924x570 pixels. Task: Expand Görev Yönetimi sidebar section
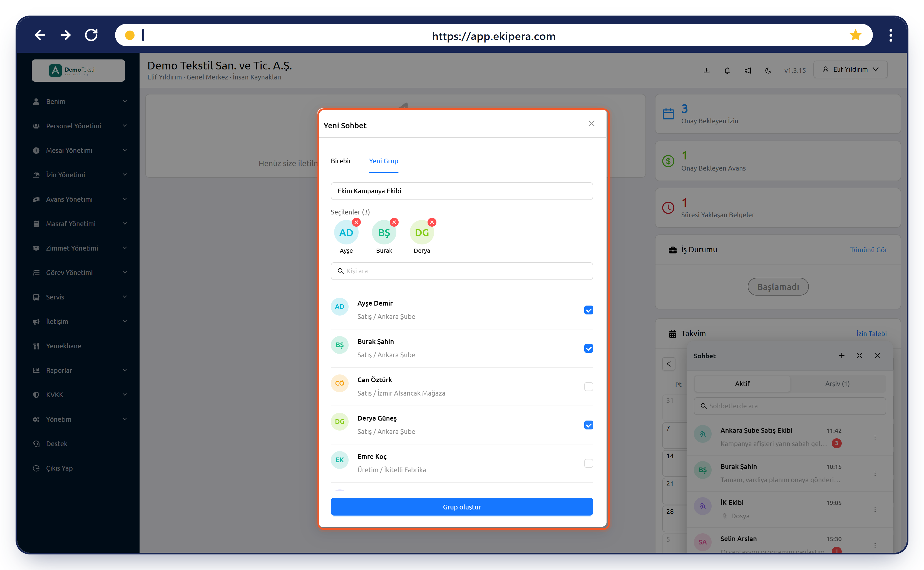pos(78,272)
